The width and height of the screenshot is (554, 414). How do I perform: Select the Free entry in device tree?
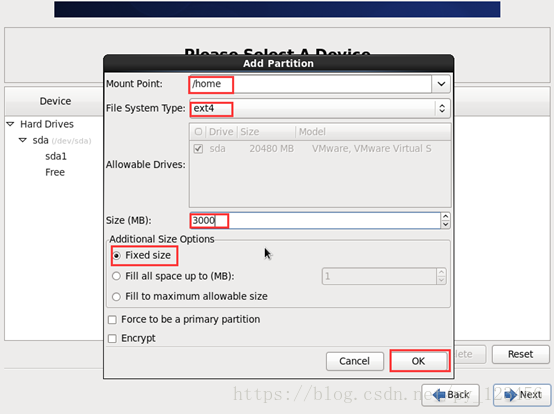pyautogui.click(x=55, y=172)
